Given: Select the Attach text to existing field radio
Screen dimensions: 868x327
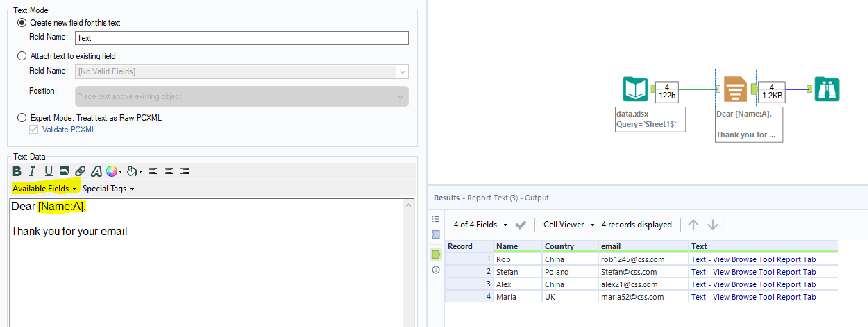Looking at the screenshot, I should 22,56.
